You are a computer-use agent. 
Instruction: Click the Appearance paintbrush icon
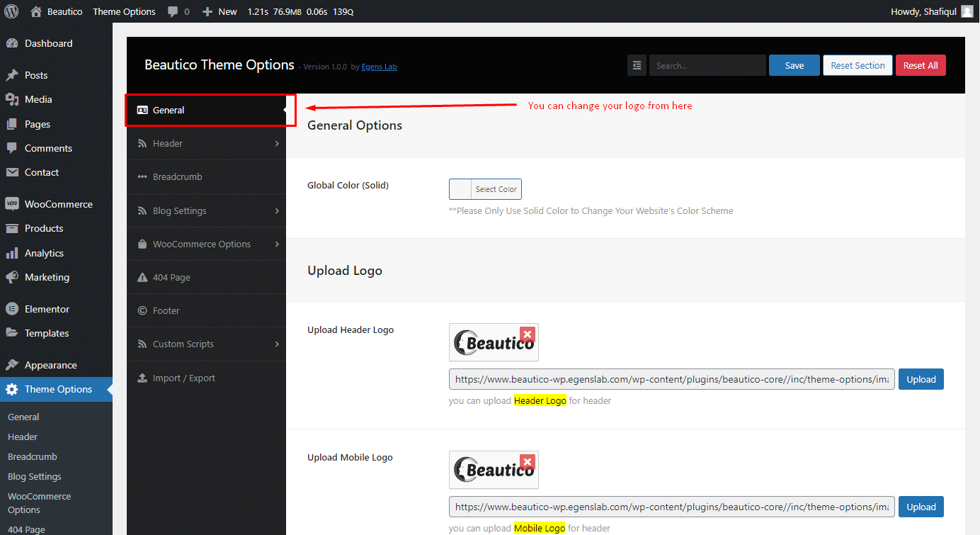tap(11, 365)
